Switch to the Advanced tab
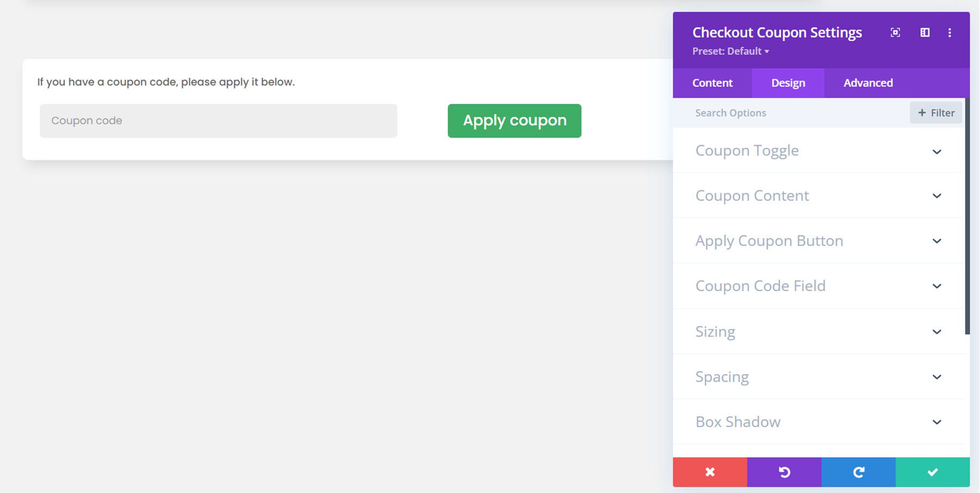This screenshot has height=493, width=980. 868,83
